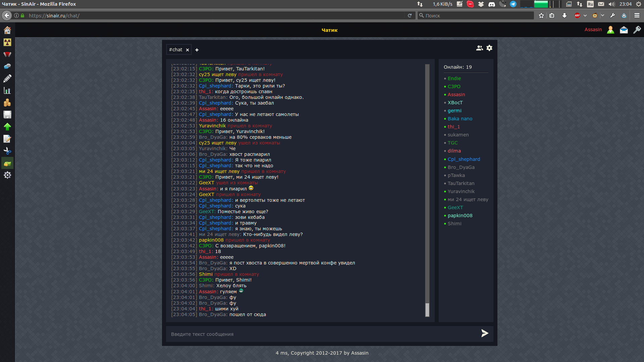Screen dimensions: 644x362
Task: Click the home house icon in sidebar
Action: coord(7,30)
